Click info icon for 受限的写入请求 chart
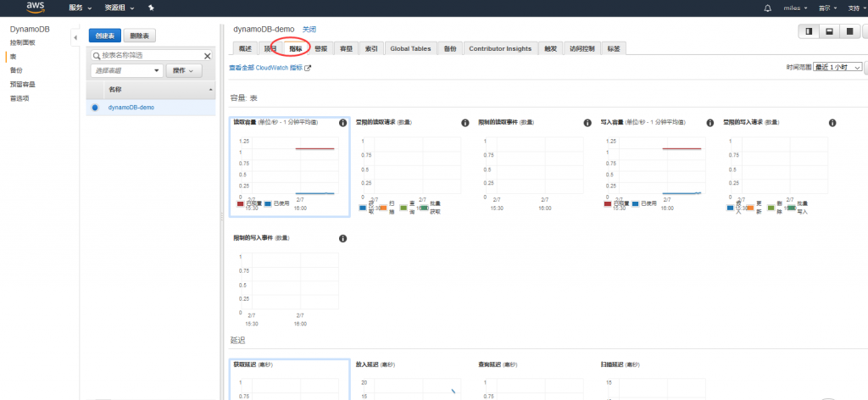This screenshot has height=400, width=868. [x=832, y=123]
